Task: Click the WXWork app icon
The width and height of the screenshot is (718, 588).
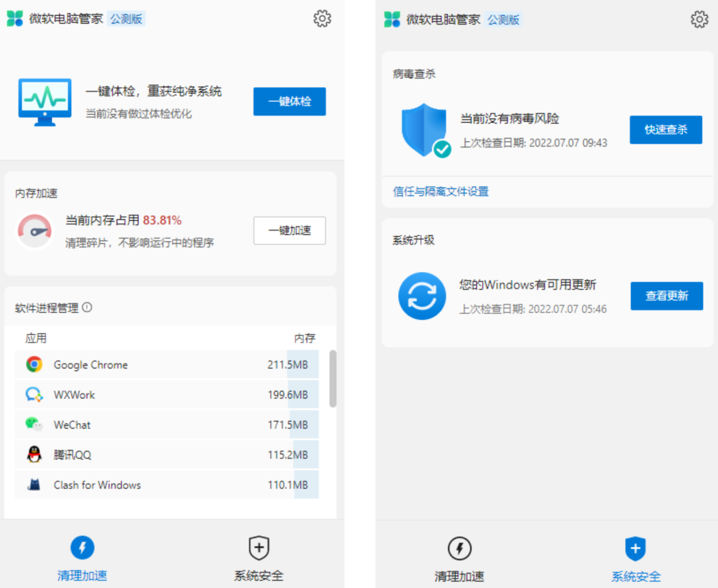Action: [34, 394]
